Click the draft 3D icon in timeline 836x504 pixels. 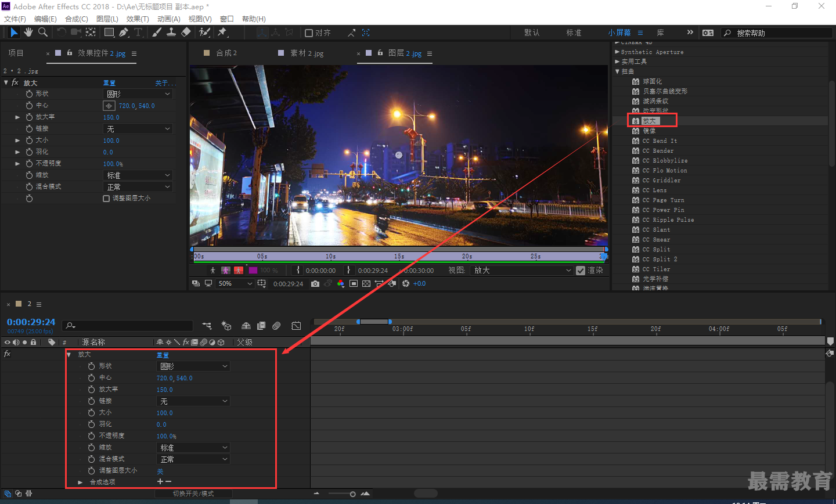click(x=226, y=326)
